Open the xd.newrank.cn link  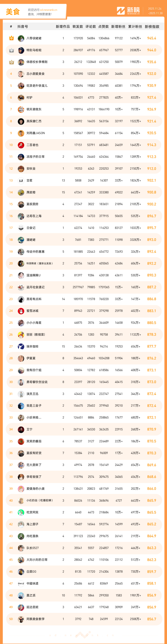[48, 10]
